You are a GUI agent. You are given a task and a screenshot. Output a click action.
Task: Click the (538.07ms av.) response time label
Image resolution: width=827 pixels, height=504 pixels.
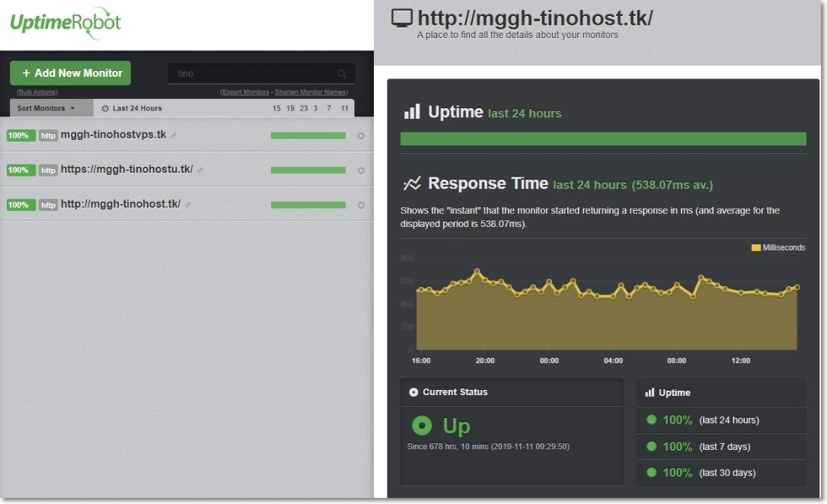672,185
